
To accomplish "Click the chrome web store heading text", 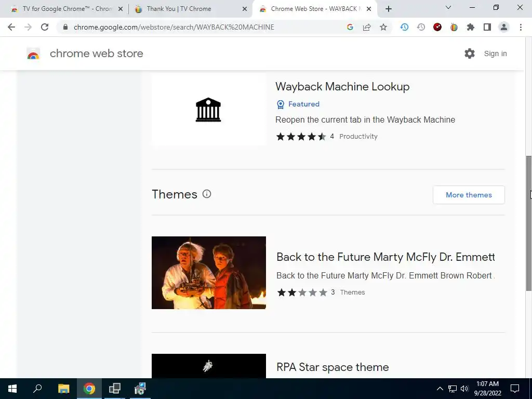I will point(96,54).
